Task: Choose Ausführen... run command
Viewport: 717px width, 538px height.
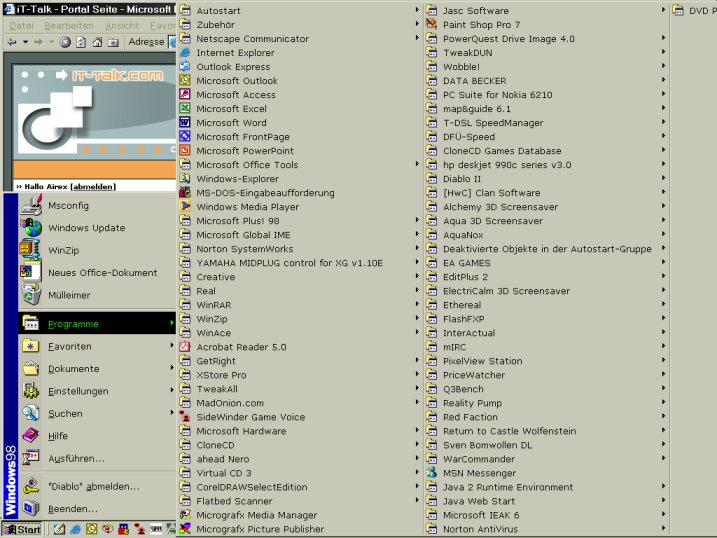Action: (x=97, y=458)
